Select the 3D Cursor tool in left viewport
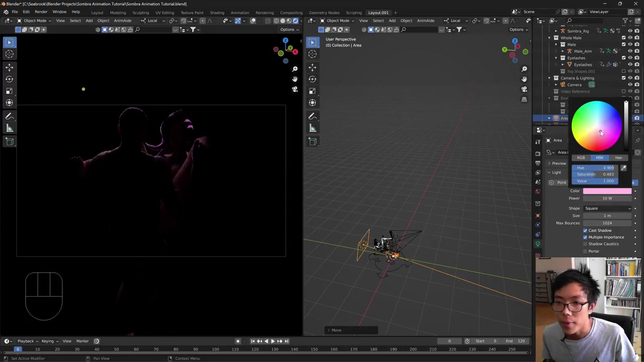 pos(10,54)
